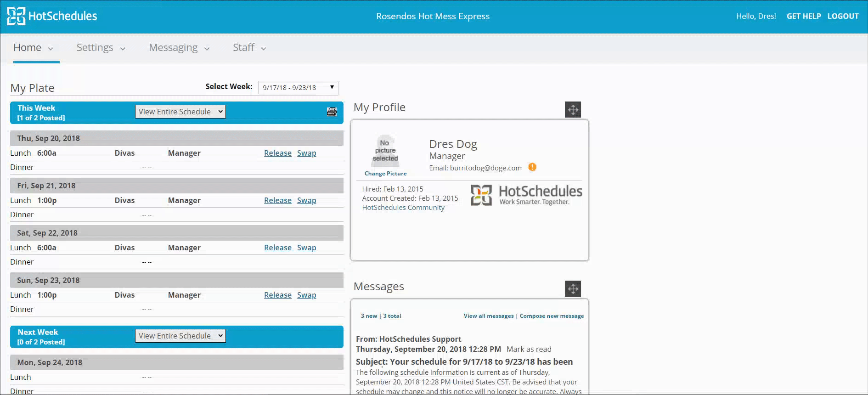This screenshot has width=868, height=395.
Task: Click View all messages link
Action: (x=489, y=316)
